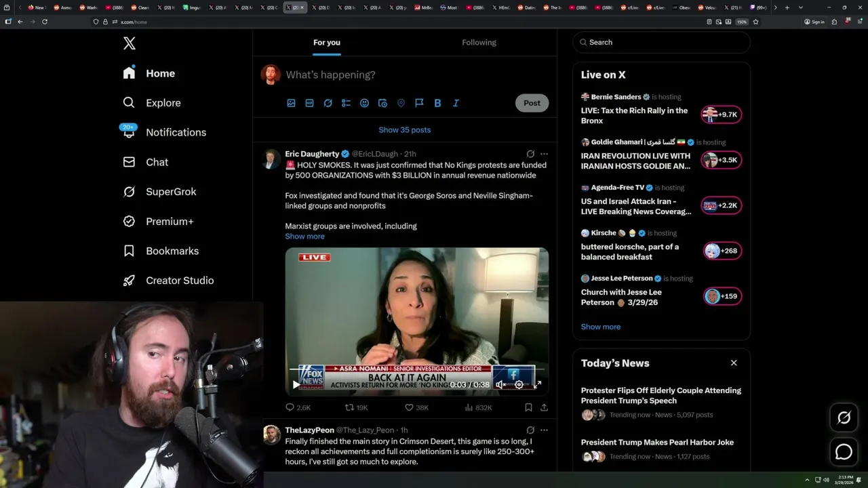Click the video progress bar
The width and height of the screenshot is (868, 488).
(416, 370)
